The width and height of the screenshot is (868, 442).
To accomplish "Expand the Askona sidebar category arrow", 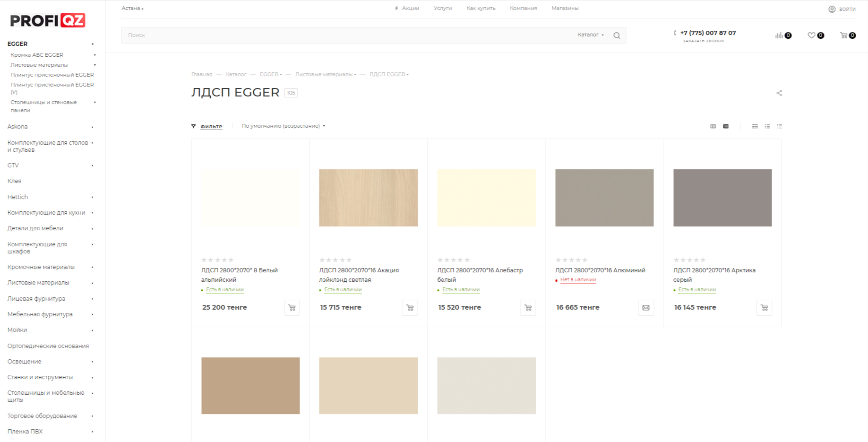I will (92, 127).
